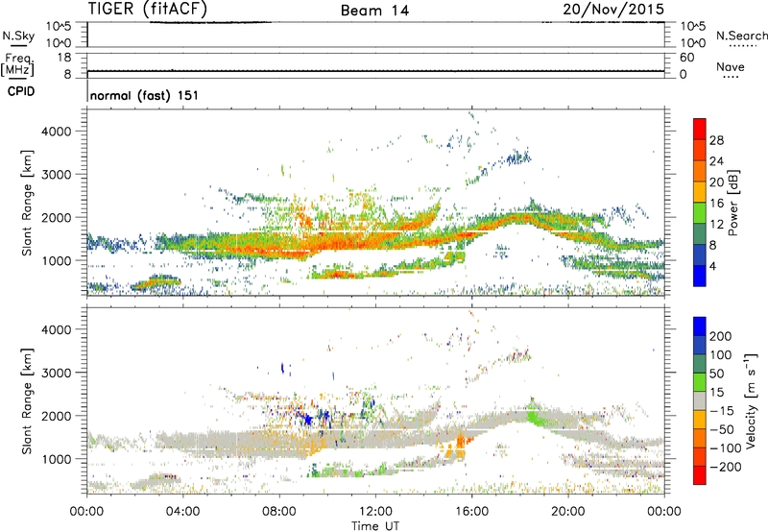
Task: Click the orange velocity streak near 15:30 UT
Action: point(460,445)
